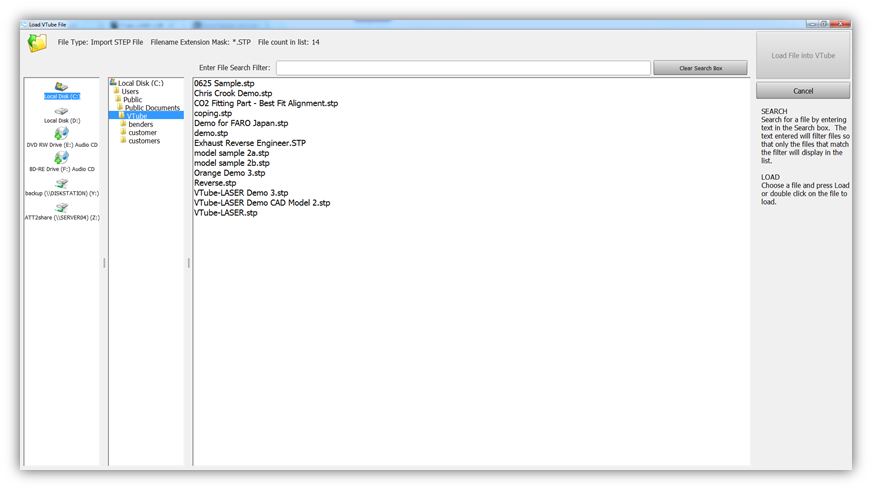Click Load File into VTube button
This screenshot has height=490, width=872.
pos(803,56)
